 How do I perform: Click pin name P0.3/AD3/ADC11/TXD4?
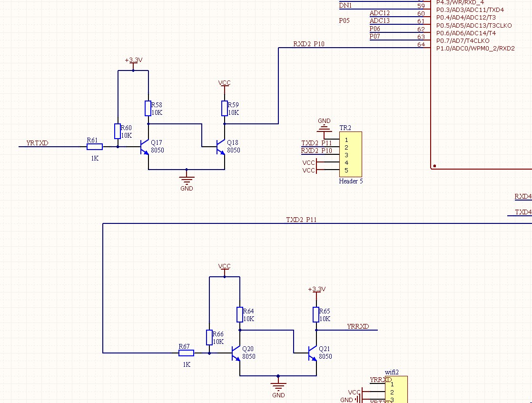tap(470, 10)
